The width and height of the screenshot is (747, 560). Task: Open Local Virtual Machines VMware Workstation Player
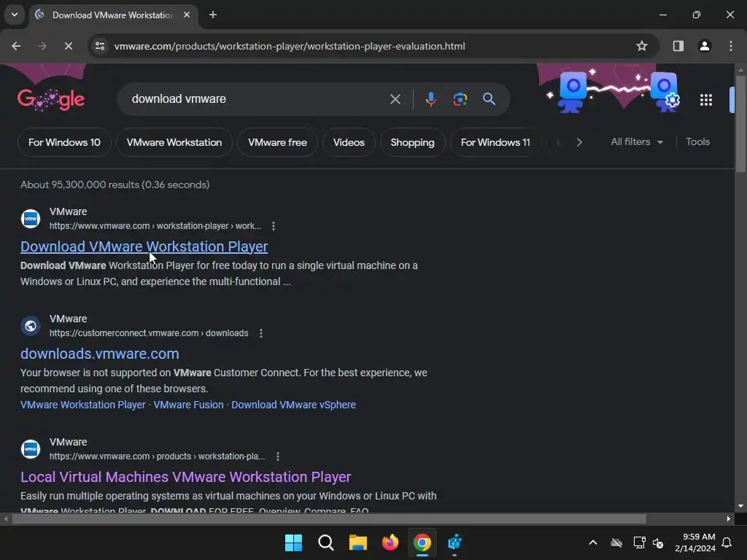click(186, 477)
